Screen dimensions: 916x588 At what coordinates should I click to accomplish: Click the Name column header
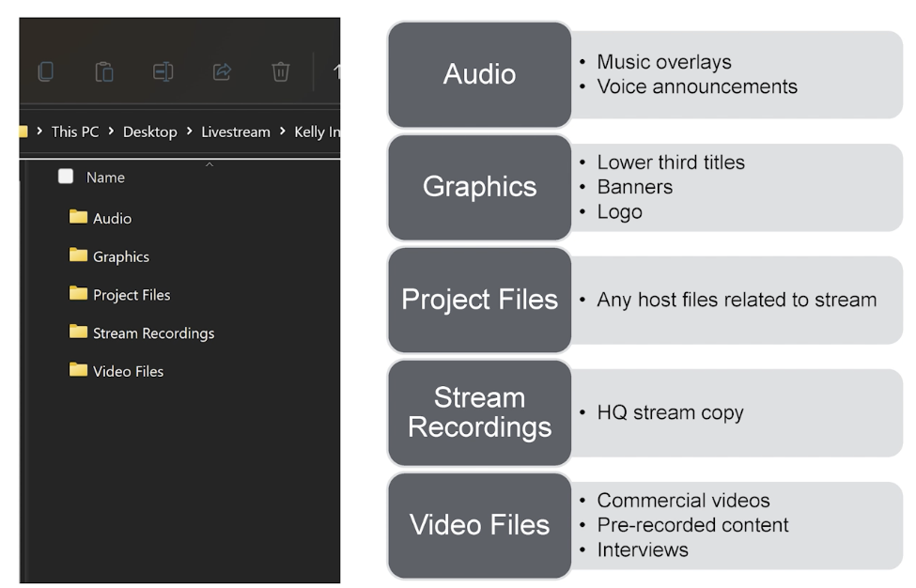pos(104,177)
